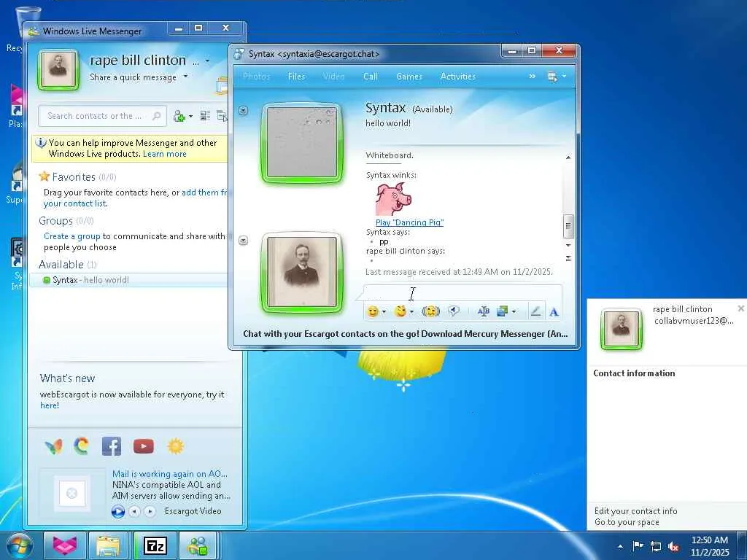Open the Call menu in chat
Screen dimensions: 747x560
[370, 76]
